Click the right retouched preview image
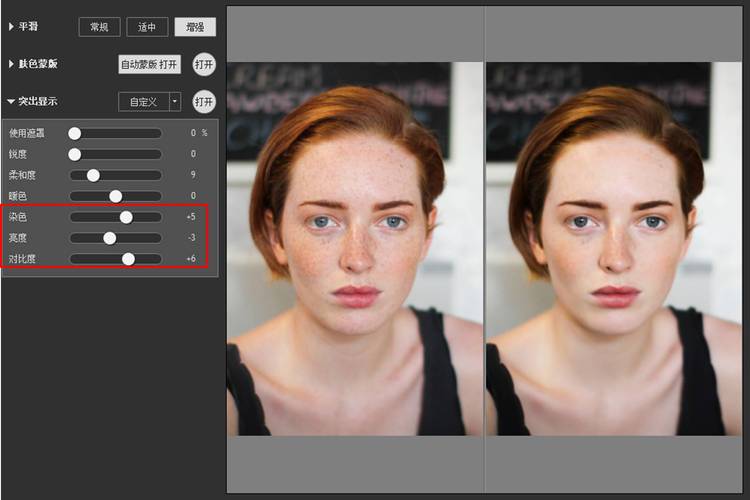Screen dimensions: 750x500 coord(613,250)
